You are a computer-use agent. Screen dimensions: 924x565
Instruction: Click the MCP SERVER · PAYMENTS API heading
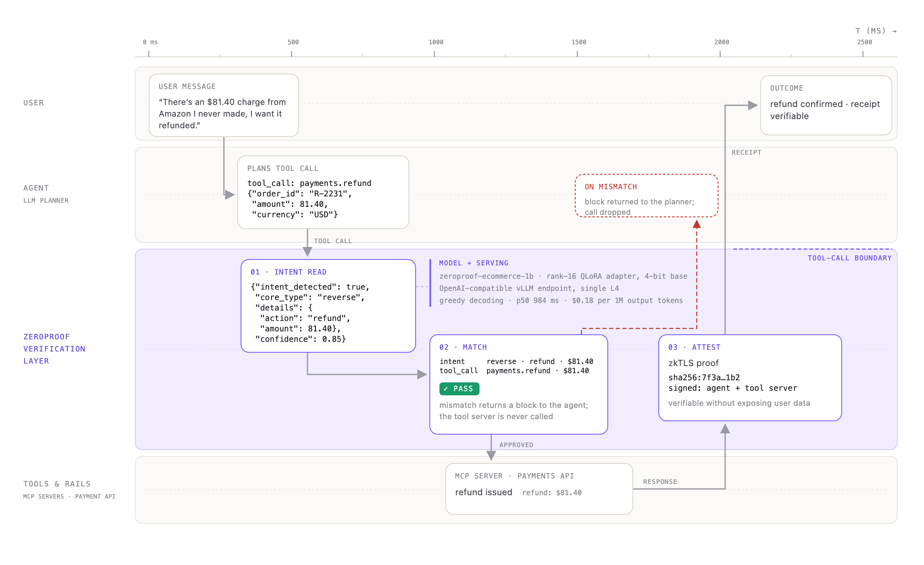point(514,476)
